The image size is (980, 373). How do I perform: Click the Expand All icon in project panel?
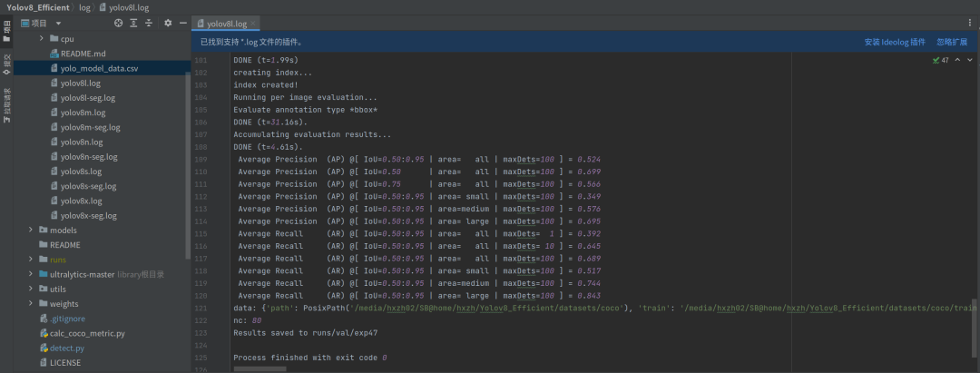tap(133, 23)
